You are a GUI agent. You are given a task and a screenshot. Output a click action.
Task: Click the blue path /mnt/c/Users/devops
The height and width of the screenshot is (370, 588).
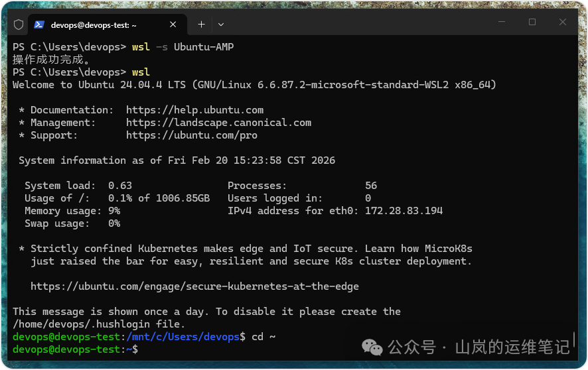[x=183, y=337]
